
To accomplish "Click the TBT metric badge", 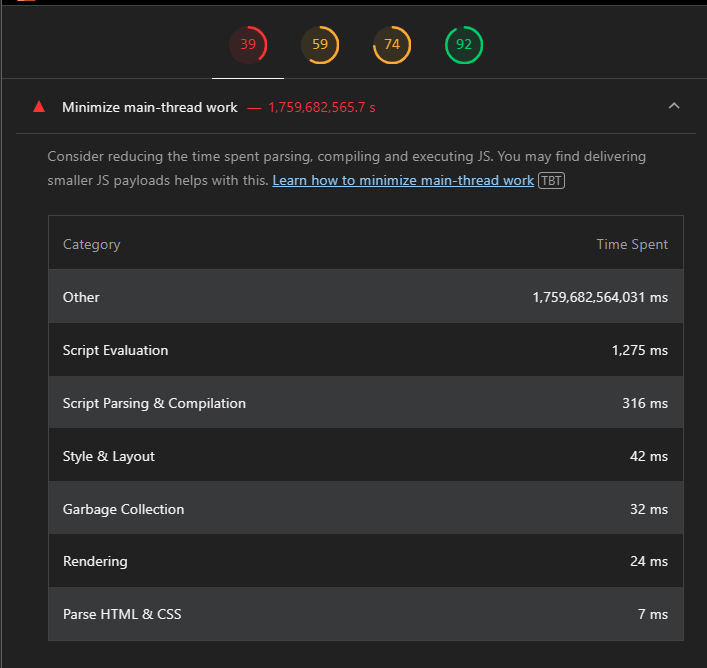I will click(x=551, y=181).
